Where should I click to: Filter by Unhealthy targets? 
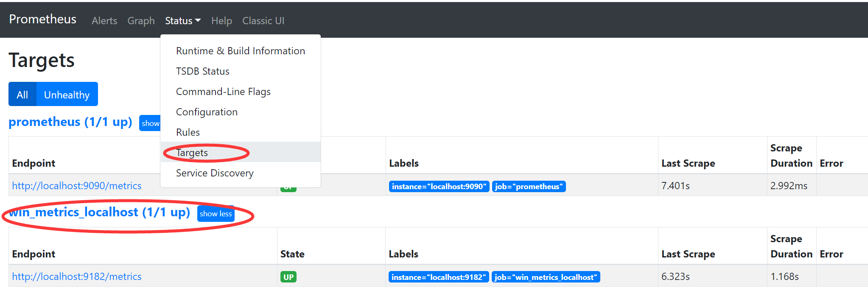point(67,94)
